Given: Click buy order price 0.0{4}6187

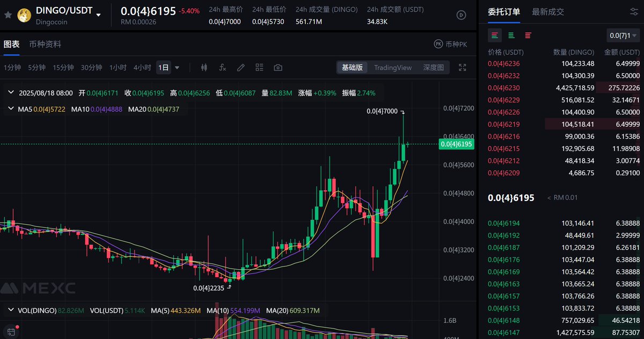Looking at the screenshot, I should (503, 247).
